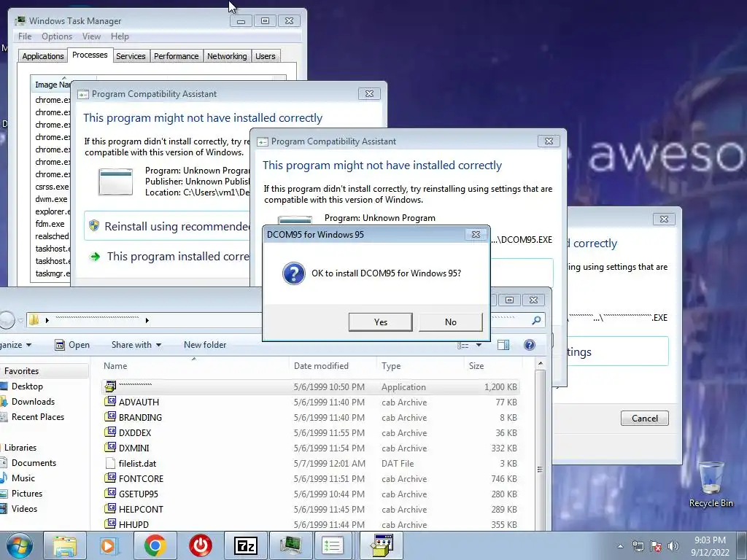Open the Users tab in Task Manager
Viewport: 747px width, 560px height.
(x=265, y=56)
